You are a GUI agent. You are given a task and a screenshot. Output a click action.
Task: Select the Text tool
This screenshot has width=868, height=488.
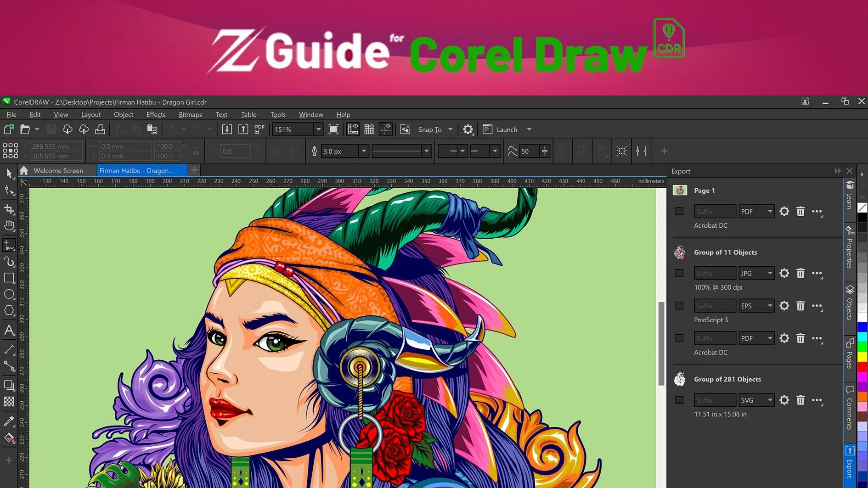coord(9,330)
